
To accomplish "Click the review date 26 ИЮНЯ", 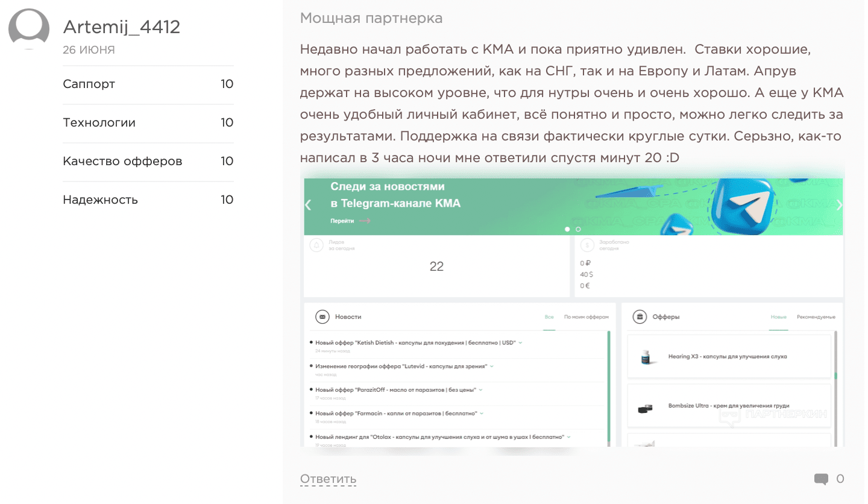I will [89, 50].
